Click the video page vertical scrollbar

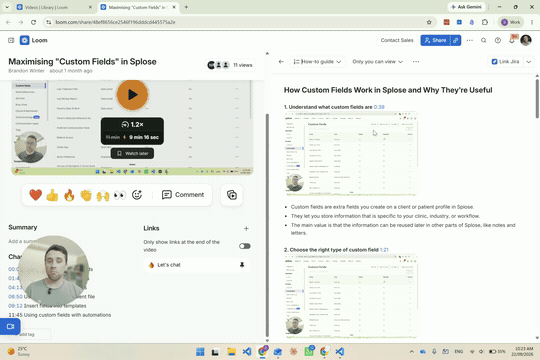267,226
